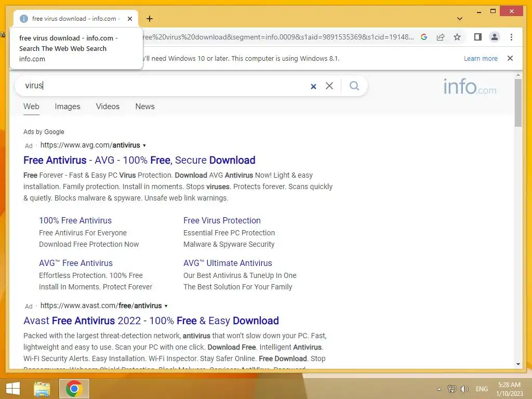Screen dimensions: 532x399
Task: Click into the virus search field
Action: pos(163,86)
